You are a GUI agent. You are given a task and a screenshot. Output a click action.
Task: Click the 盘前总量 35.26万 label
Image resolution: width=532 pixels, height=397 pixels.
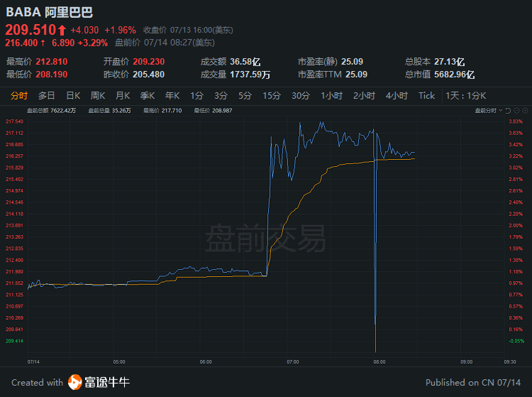coord(109,111)
